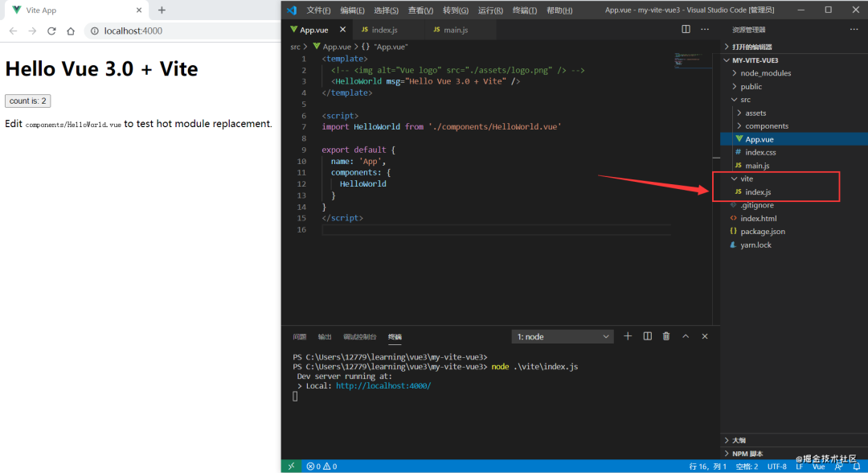Open editor more actions ellipsis

point(705,29)
